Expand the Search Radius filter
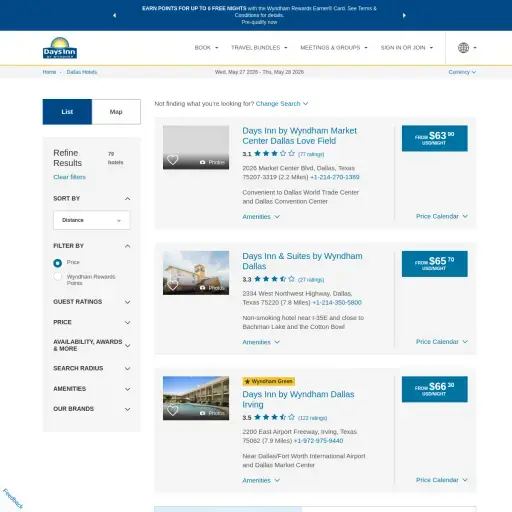 [x=92, y=368]
